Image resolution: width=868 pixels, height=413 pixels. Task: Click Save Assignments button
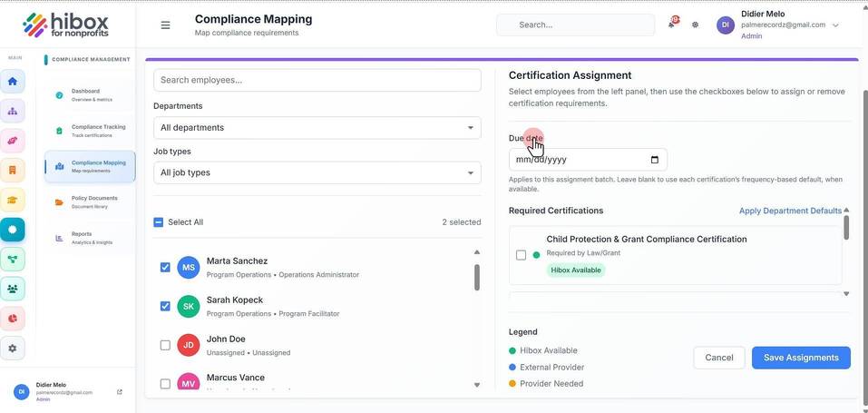click(x=801, y=358)
